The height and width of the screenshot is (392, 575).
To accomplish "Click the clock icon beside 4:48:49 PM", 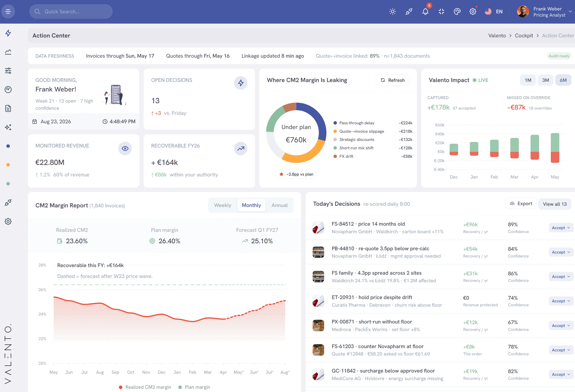I will 105,122.
